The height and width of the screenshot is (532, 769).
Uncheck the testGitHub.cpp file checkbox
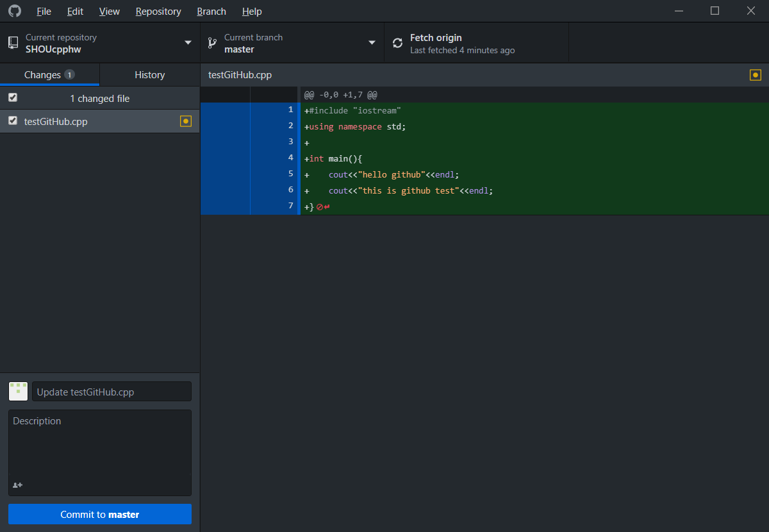(13, 121)
